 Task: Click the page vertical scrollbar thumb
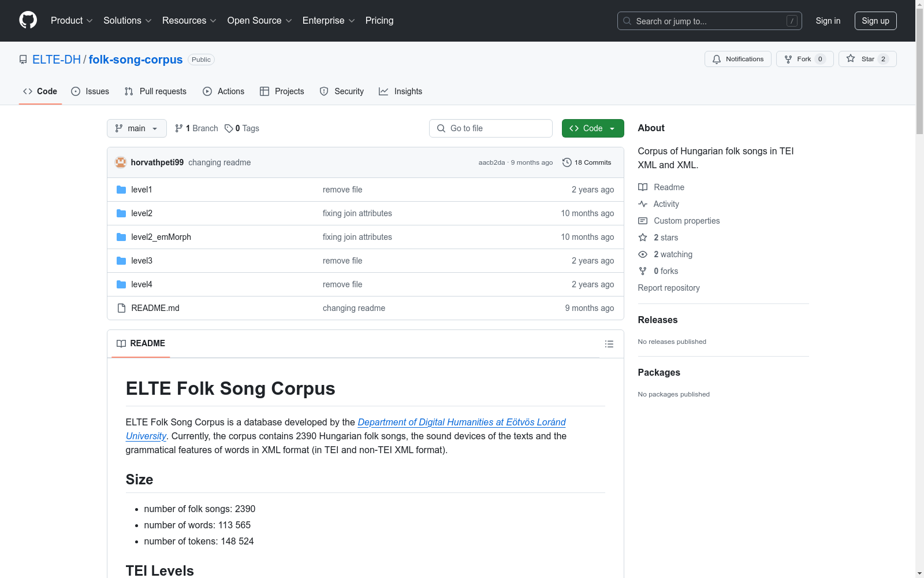point(919,72)
